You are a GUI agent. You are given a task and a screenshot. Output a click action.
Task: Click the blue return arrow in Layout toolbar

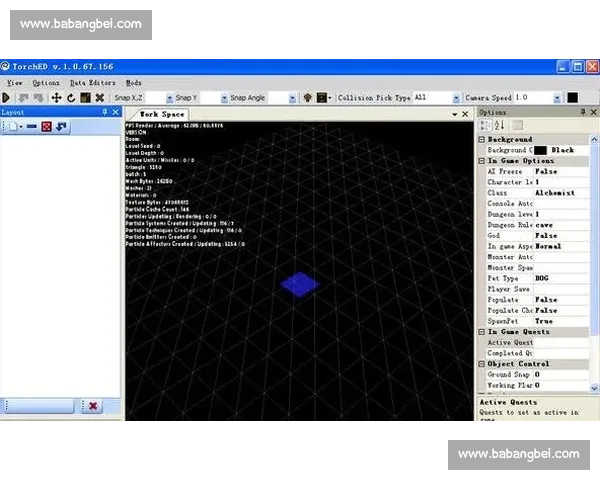pos(61,127)
